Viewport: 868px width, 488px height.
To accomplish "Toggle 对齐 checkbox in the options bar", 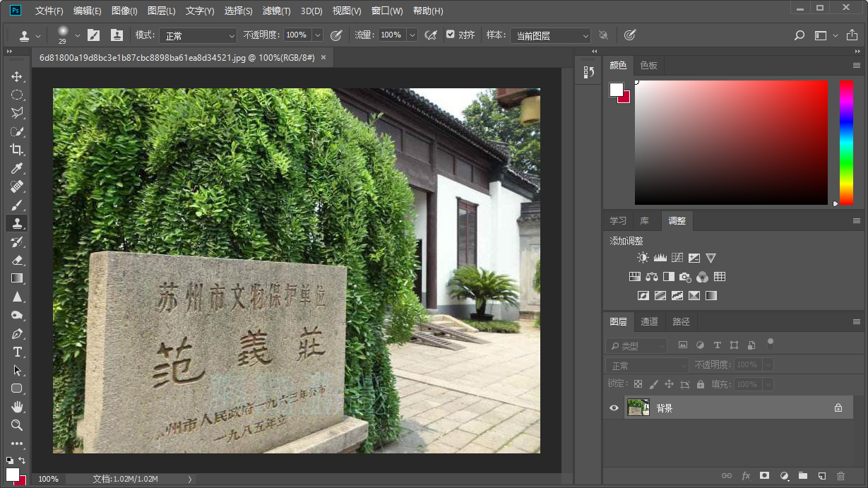I will point(449,35).
